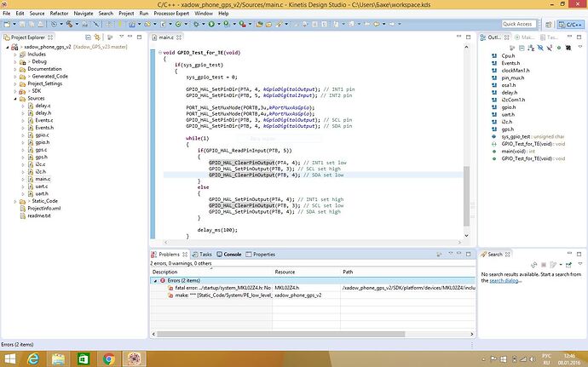
Task: Toggle Hide Fields in Outline toolbar
Action: (x=540, y=48)
